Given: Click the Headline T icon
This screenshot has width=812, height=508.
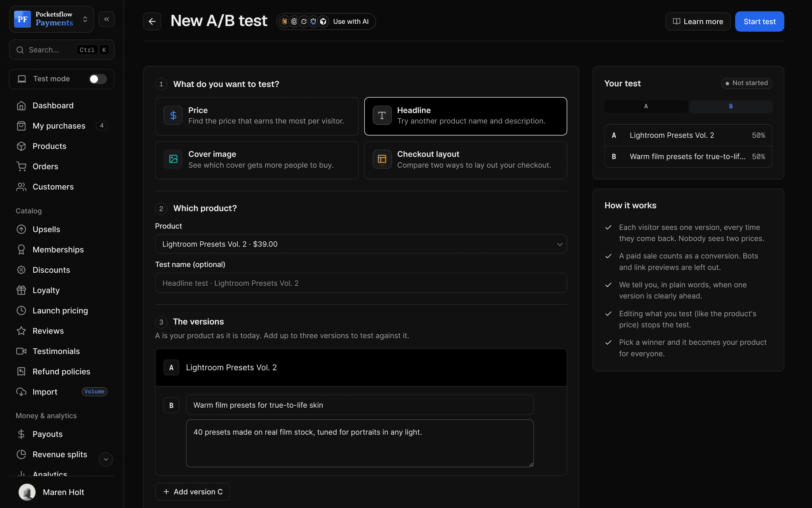Looking at the screenshot, I should point(382,115).
